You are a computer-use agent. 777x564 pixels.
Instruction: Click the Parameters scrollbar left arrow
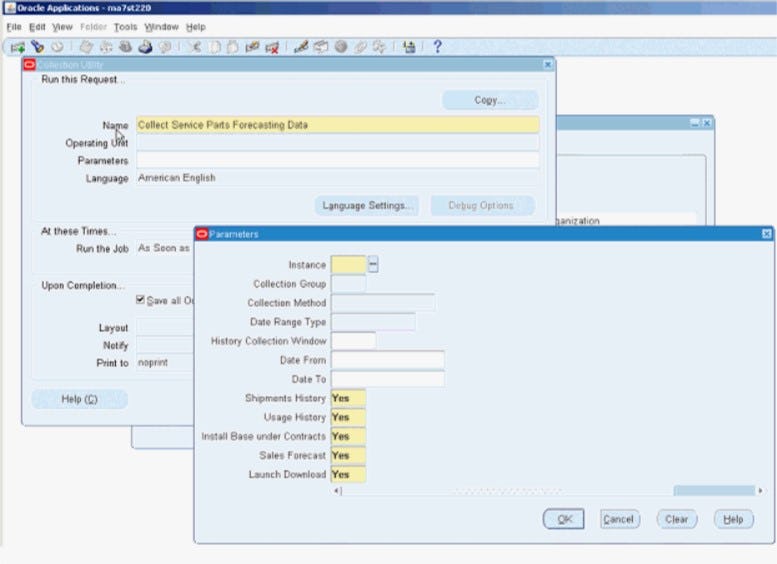point(337,491)
